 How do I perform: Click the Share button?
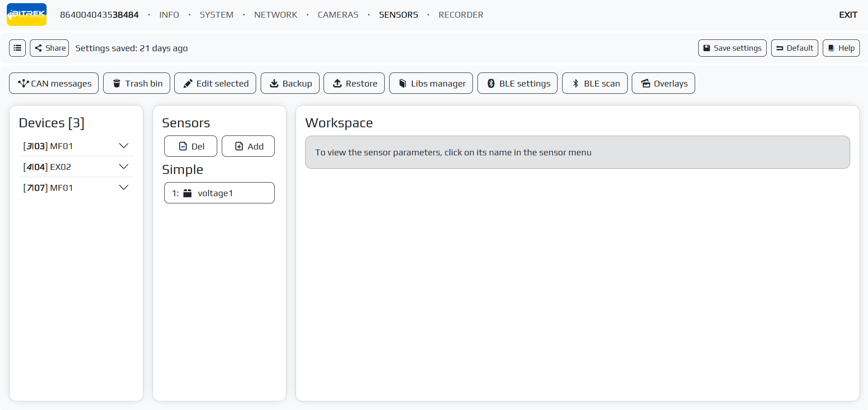tap(49, 48)
